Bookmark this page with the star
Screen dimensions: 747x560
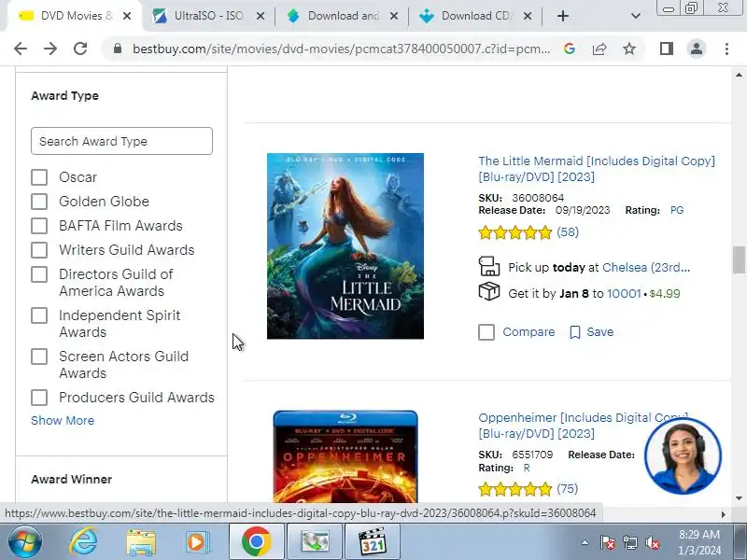click(629, 49)
